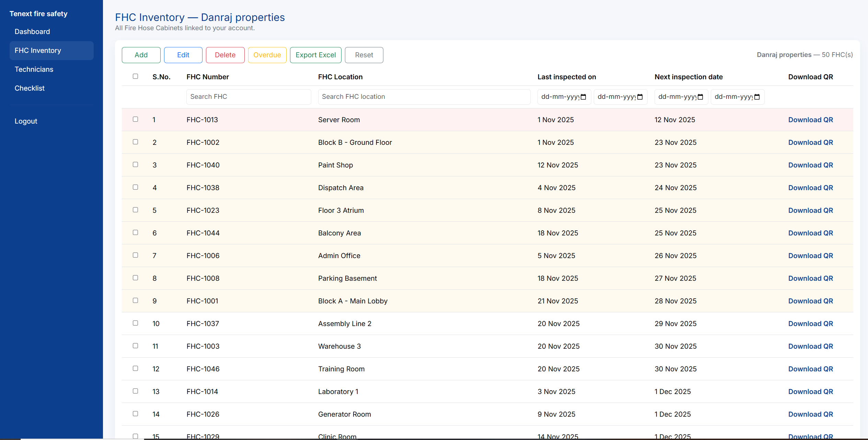This screenshot has height=440, width=868.
Task: Check the row for FHC-1040 Paint Shop
Action: tap(136, 164)
